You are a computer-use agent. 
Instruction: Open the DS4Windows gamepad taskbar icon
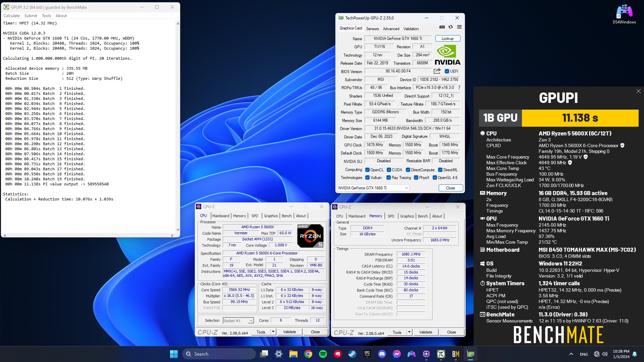pyautogui.click(x=412, y=354)
